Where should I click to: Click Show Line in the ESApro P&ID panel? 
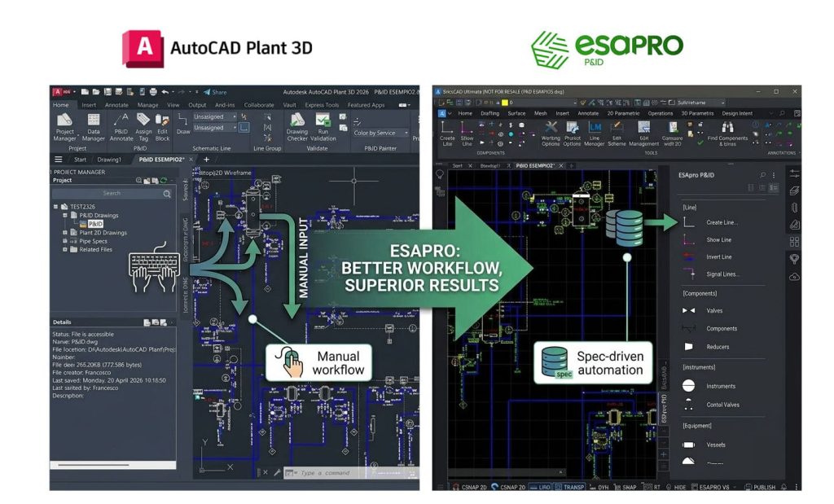point(708,239)
